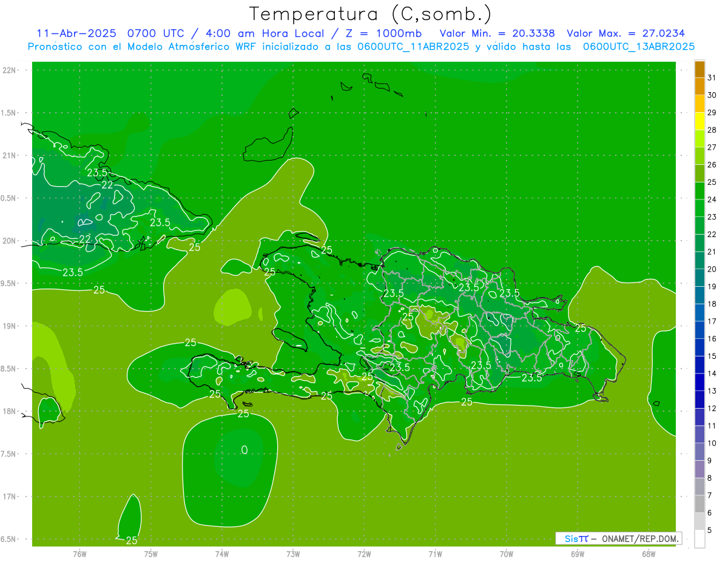Select the purple band between 8 and 9
Viewport: 728px width, 562px height.
tap(699, 469)
